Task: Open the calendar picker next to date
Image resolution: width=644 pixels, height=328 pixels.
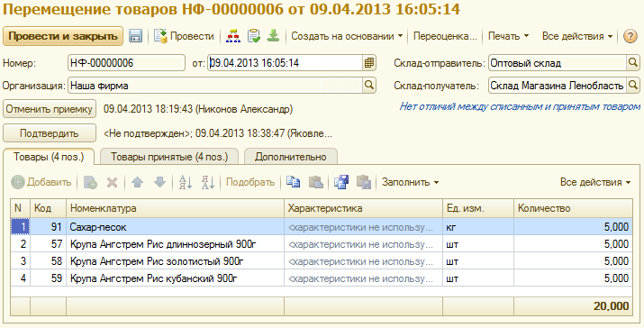Action: coord(369,63)
